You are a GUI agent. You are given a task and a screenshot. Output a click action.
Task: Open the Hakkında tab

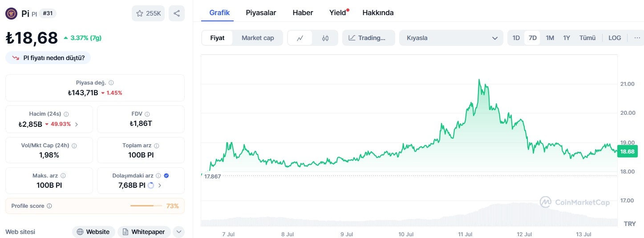[378, 12]
